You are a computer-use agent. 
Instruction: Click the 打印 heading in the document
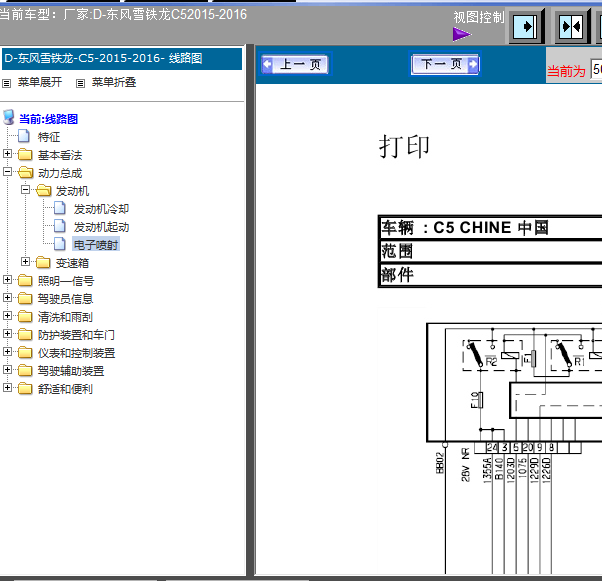pyautogui.click(x=404, y=146)
